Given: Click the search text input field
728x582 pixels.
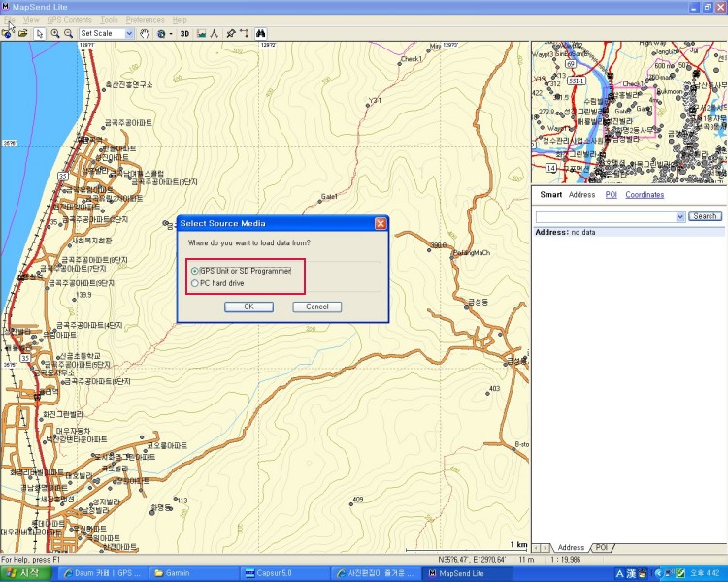Looking at the screenshot, I should pos(606,216).
